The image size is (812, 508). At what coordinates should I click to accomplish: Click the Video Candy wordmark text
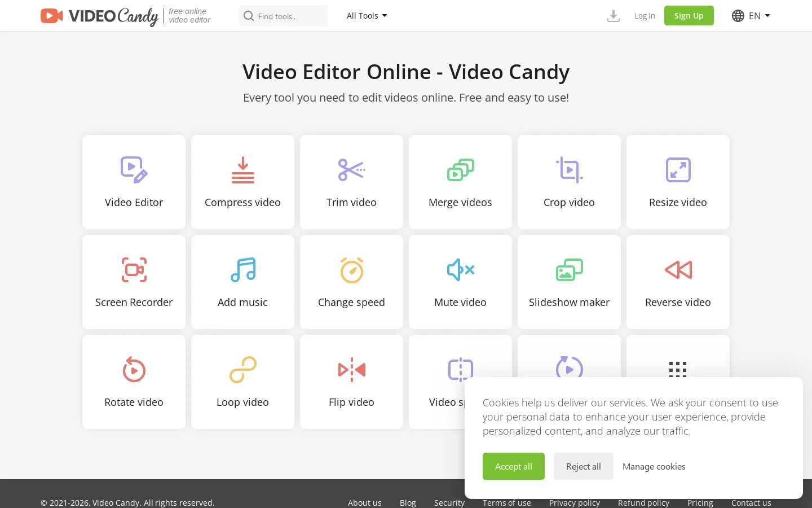point(113,16)
